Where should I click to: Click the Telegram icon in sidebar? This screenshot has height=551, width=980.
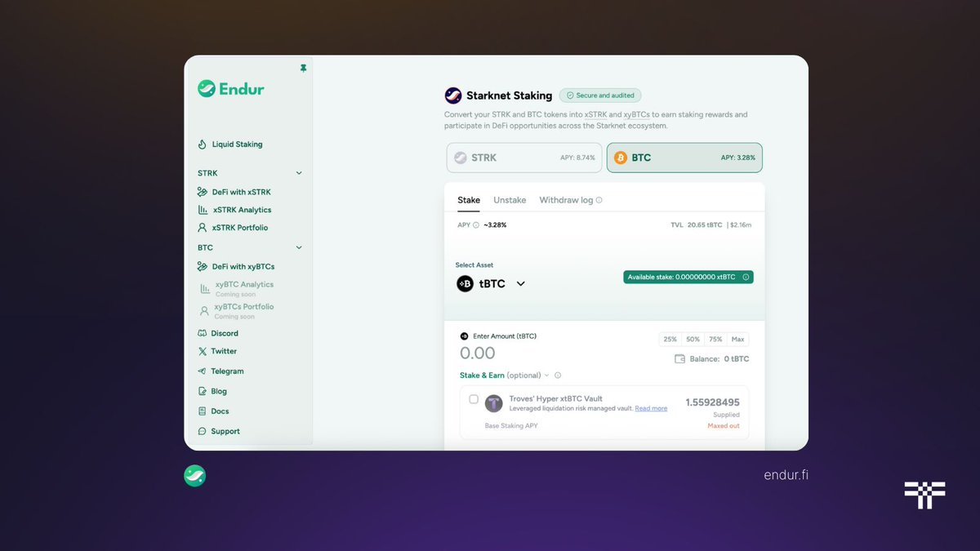(202, 371)
